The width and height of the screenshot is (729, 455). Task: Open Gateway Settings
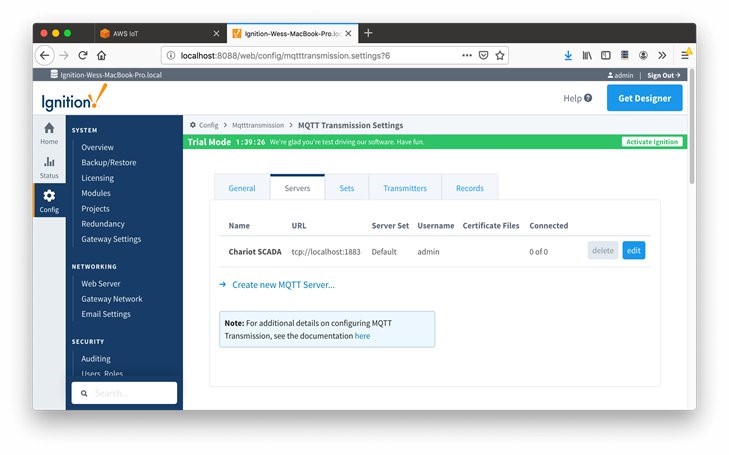click(x=111, y=239)
